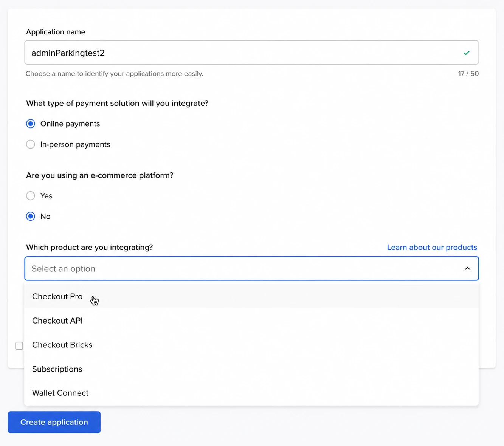
Task: Choose Wallet Connect from product options
Action: (251, 393)
